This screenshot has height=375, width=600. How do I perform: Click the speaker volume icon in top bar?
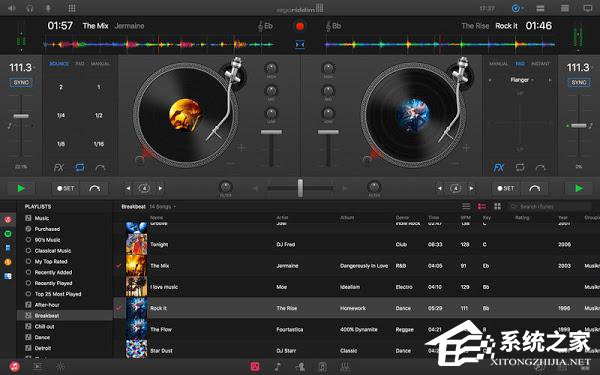[x=11, y=8]
